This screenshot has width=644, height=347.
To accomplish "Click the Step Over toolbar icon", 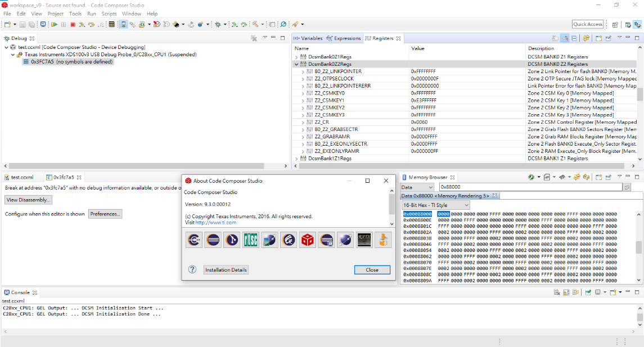I will [x=91, y=25].
